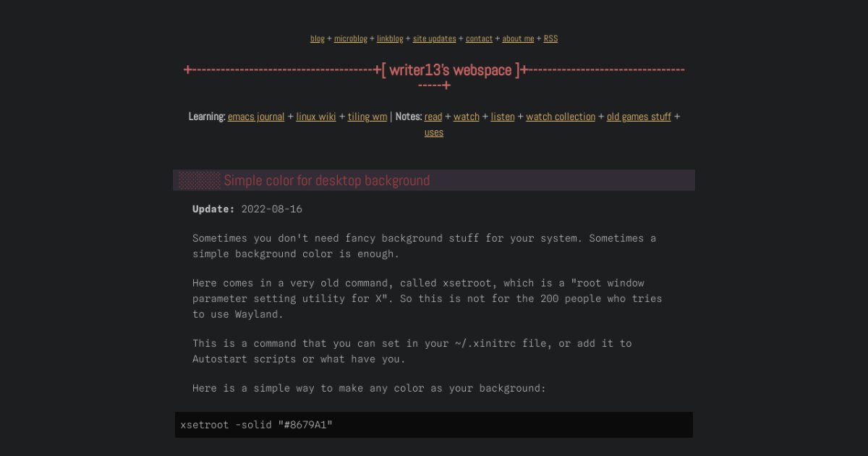Select the read notes link

click(x=433, y=117)
